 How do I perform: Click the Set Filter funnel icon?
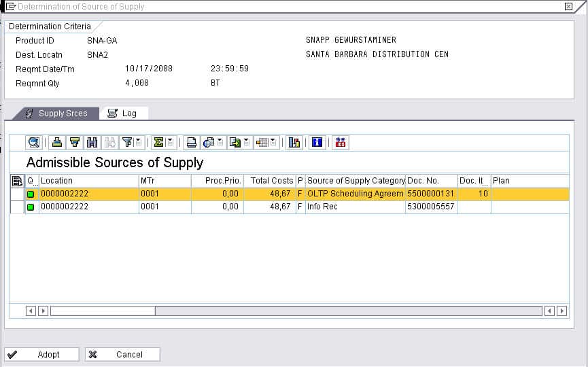pyautogui.click(x=127, y=142)
